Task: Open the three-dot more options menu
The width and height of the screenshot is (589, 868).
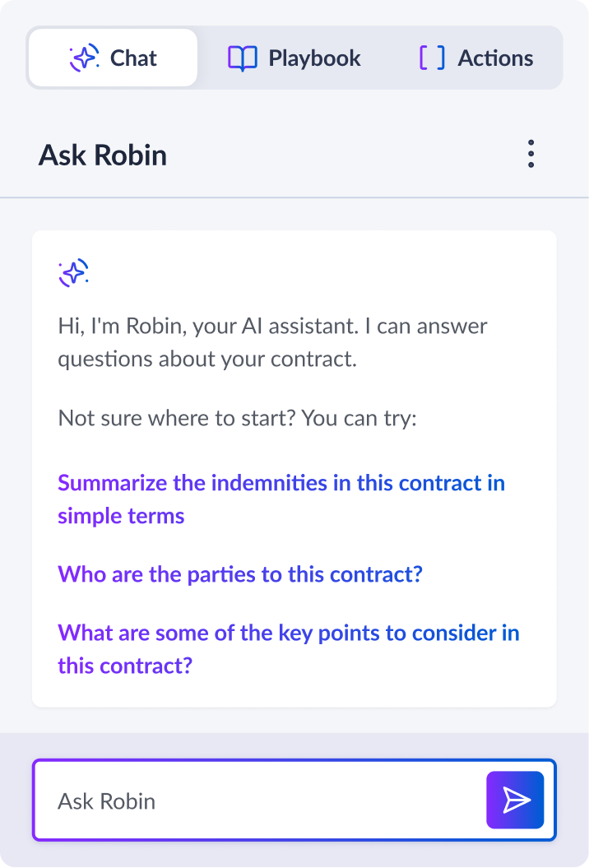Action: [x=531, y=154]
